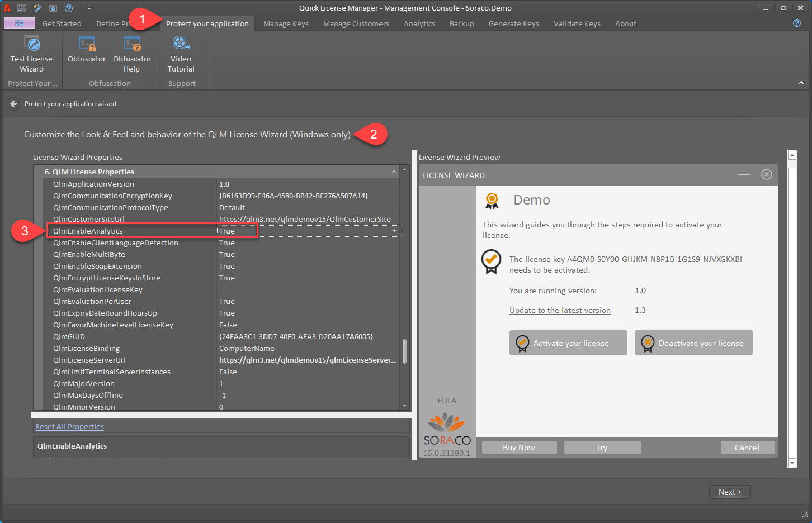812x523 pixels.
Task: Open Obfuscator Help
Action: 132,54
